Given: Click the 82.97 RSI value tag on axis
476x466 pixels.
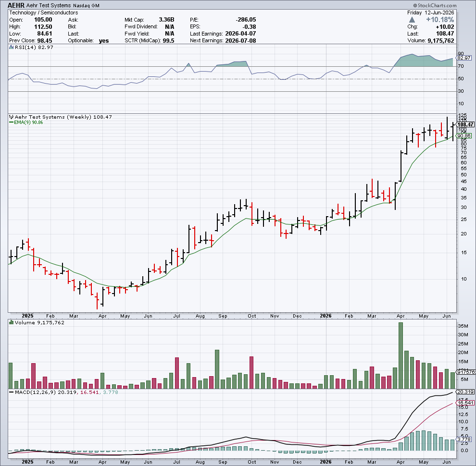Looking at the screenshot, I should tap(464, 58).
